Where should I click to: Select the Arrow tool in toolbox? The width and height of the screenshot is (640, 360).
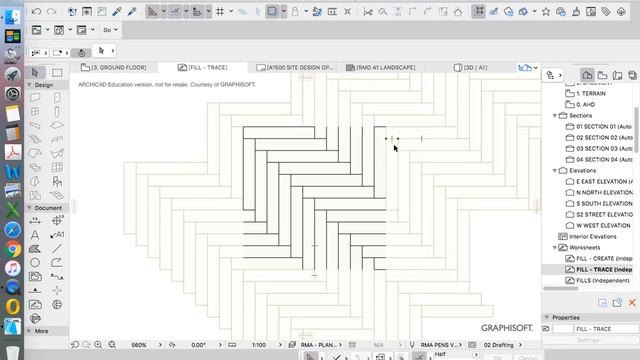pyautogui.click(x=35, y=72)
